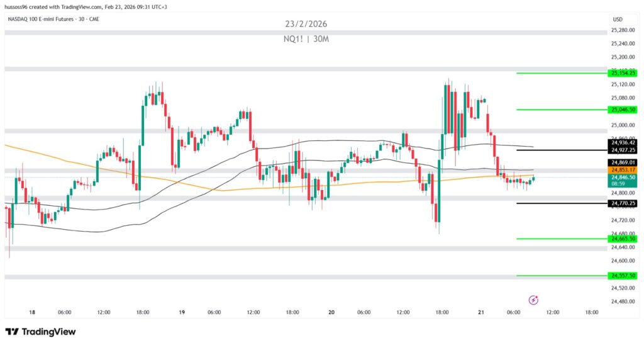Select the 24,665.50 green price label
The image size is (644, 345).
pos(623,239)
